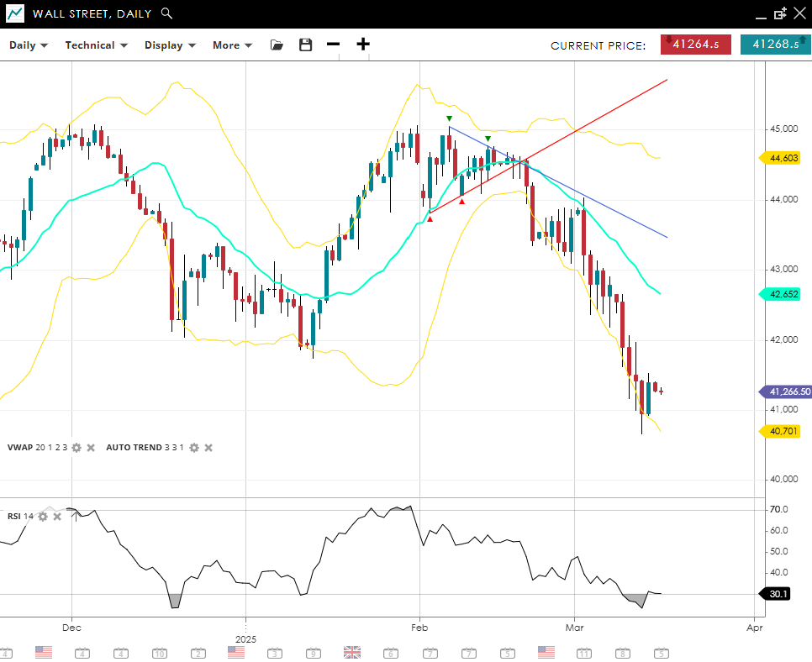Click the 41,266.50 current price label
This screenshot has height=662, width=812.
(x=785, y=391)
